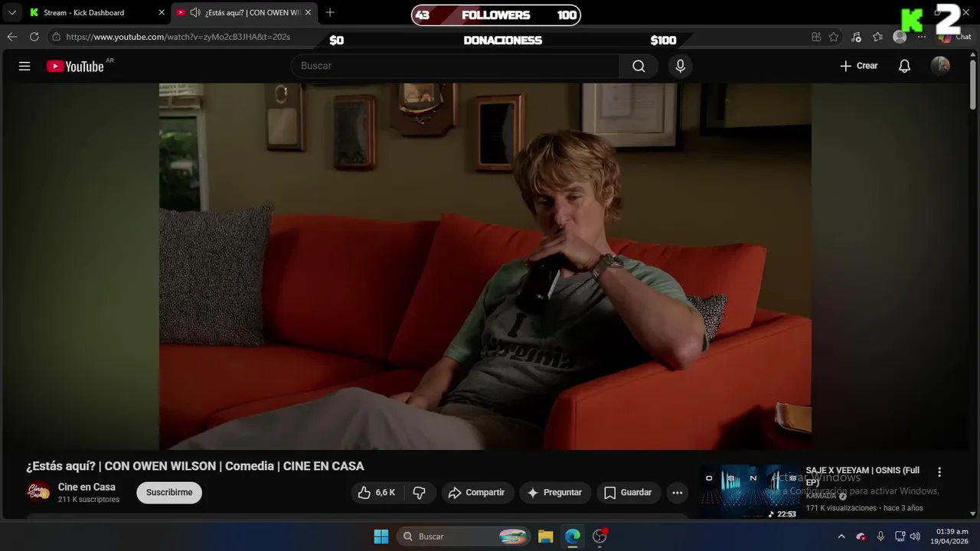Open the Edge profile icon
This screenshot has height=551, width=980.
(x=900, y=37)
